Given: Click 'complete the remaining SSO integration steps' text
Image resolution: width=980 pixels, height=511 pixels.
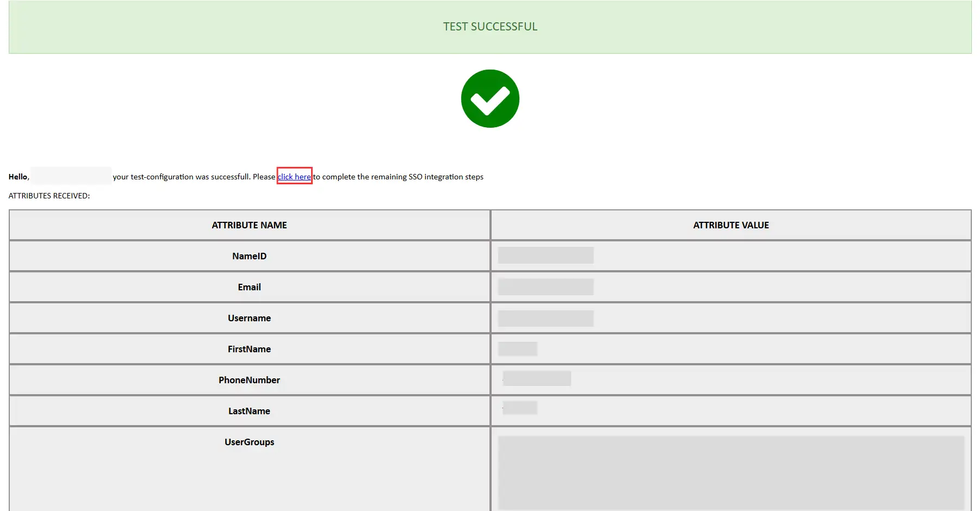Looking at the screenshot, I should click(403, 177).
